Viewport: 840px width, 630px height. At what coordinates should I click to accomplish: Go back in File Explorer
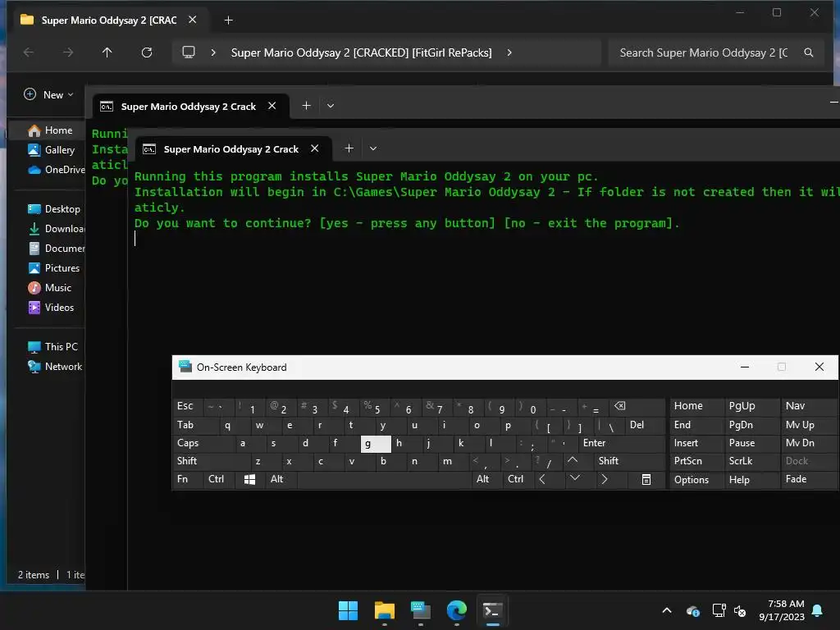click(x=29, y=52)
